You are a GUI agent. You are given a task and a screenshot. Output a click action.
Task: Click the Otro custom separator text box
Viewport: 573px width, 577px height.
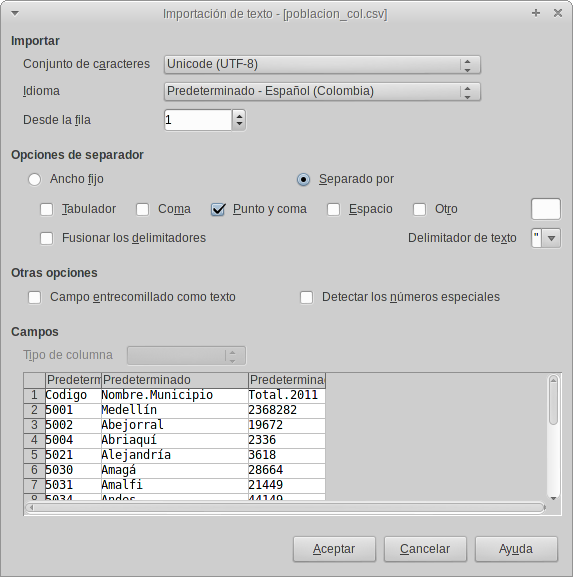(546, 209)
